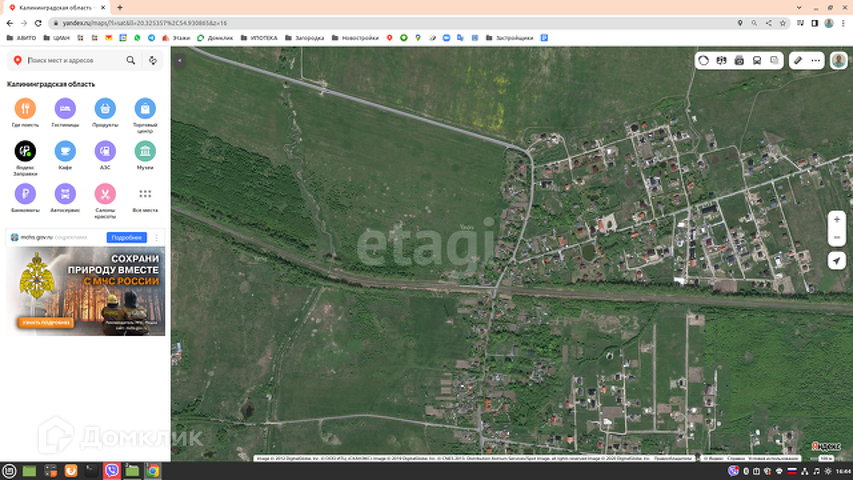Open the 'Продукты' grocery category
Viewport: 853px width, 480px height.
tap(105, 108)
